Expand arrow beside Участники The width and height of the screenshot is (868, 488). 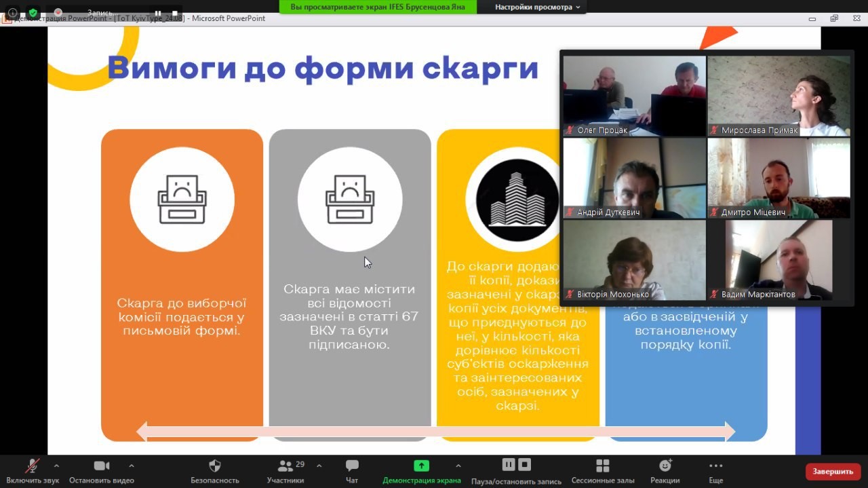pos(319,466)
